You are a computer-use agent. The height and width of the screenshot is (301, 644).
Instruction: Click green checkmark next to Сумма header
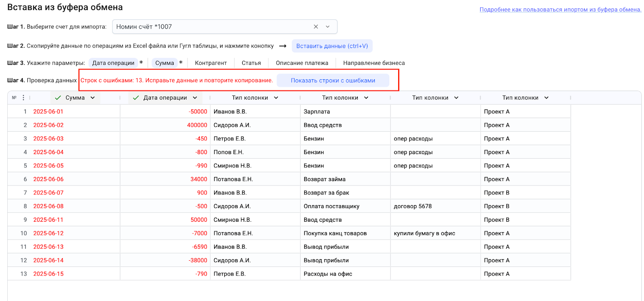coord(58,98)
